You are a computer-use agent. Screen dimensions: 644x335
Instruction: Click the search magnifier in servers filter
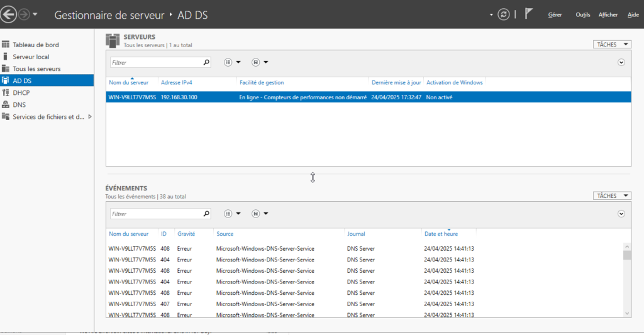click(x=206, y=62)
